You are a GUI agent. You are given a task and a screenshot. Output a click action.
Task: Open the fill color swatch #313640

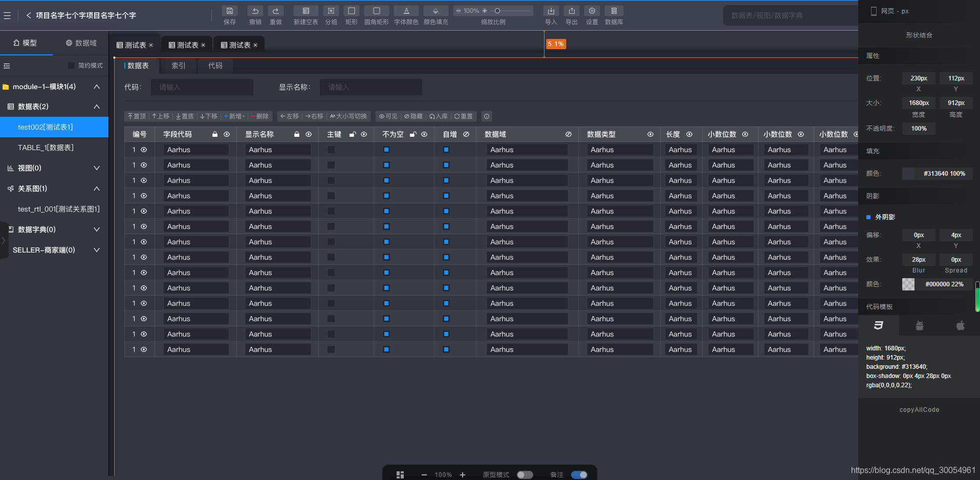coord(908,174)
